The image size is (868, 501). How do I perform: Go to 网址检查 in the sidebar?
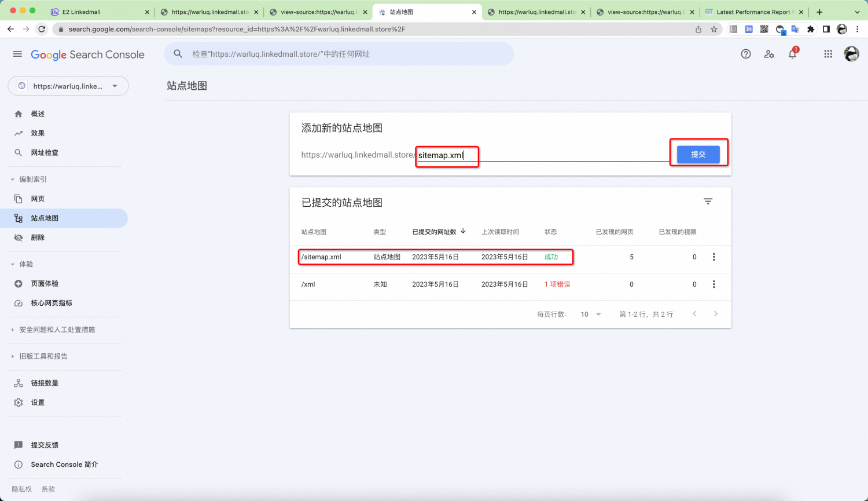[x=45, y=153]
